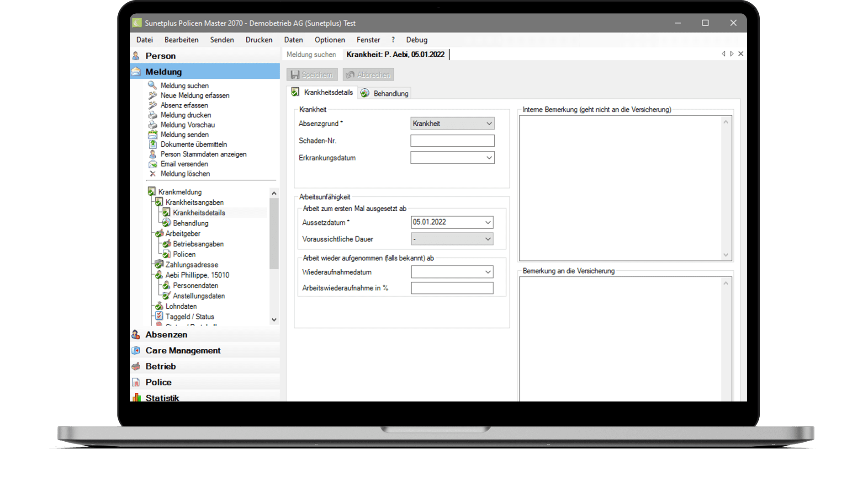Click the Schaden-Nr. input field
Image resolution: width=868 pixels, height=503 pixels.
click(x=452, y=141)
